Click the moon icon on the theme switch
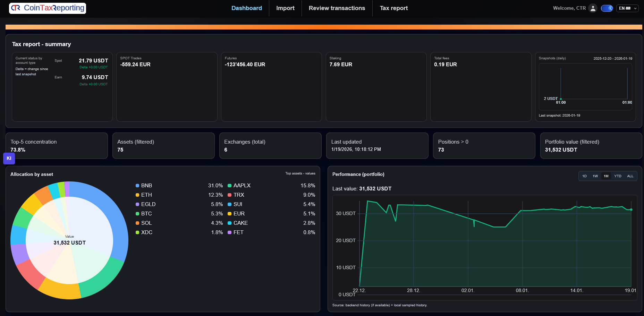The image size is (644, 316). (x=611, y=8)
